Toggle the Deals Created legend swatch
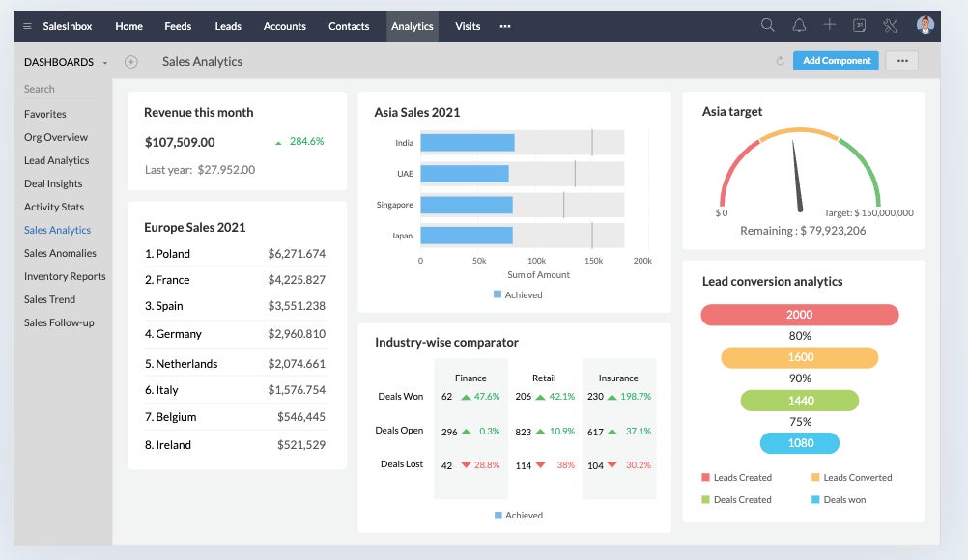Screen dimensions: 968x560 705,499
